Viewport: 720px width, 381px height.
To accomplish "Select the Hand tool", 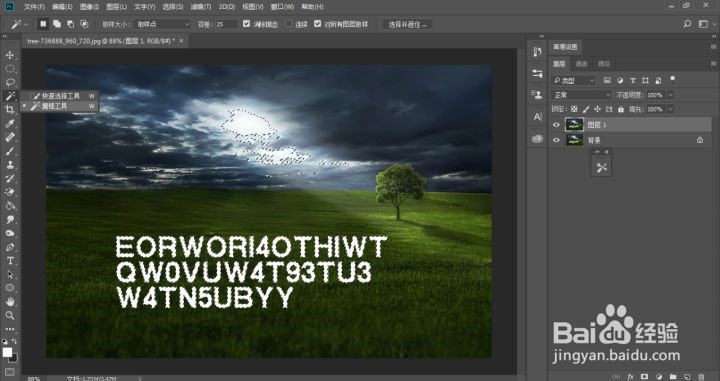I will click(10, 302).
